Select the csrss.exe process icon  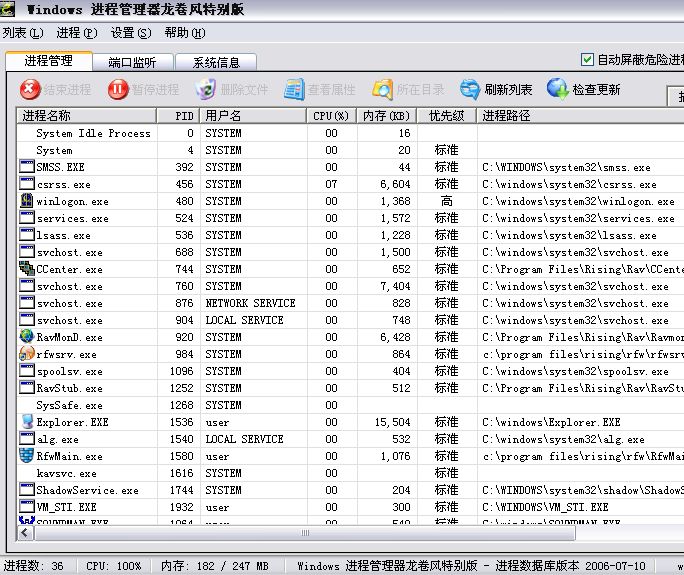(x=27, y=184)
